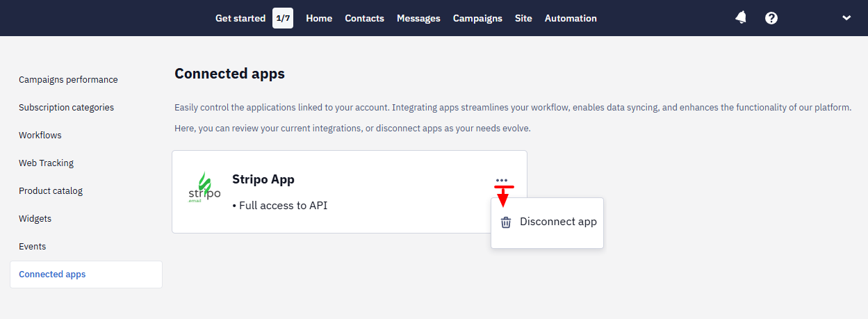Open Campaigns in the top navigation

click(477, 18)
